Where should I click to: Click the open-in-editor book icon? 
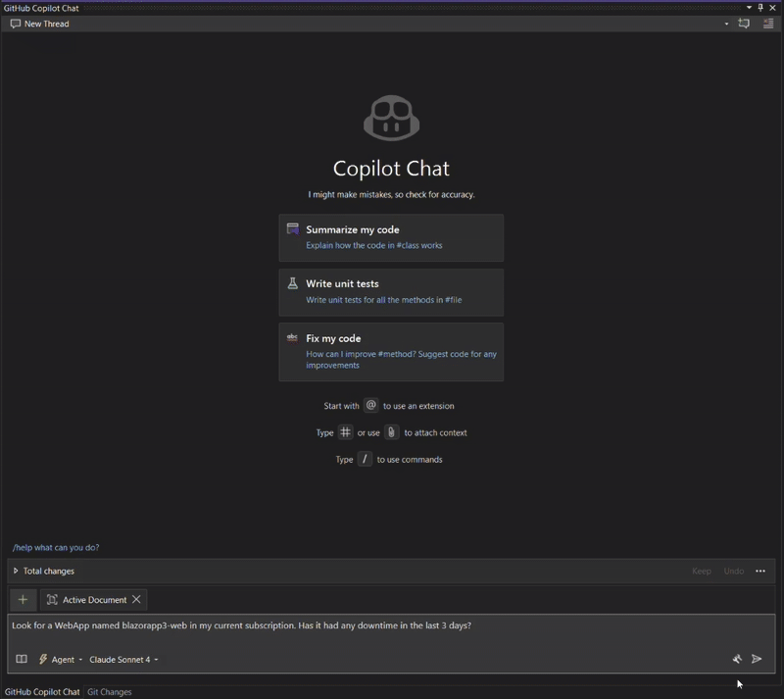pyautogui.click(x=19, y=659)
